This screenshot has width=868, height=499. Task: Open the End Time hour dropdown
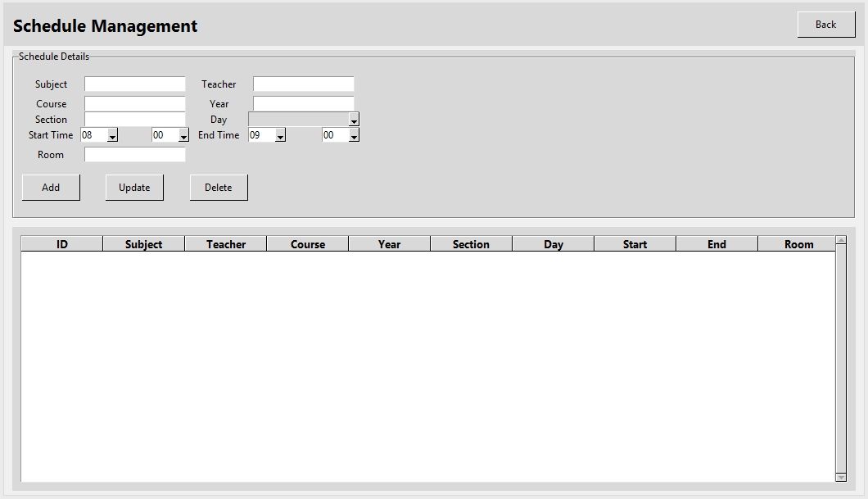[280, 136]
